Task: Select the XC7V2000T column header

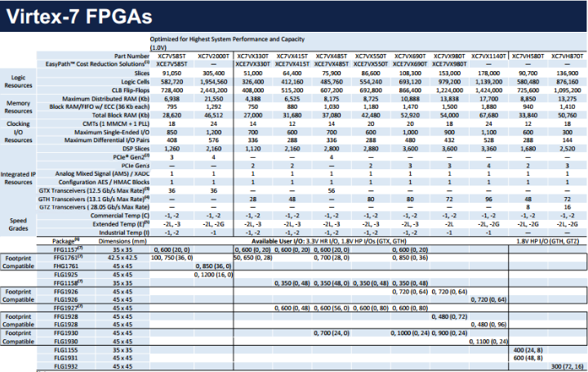Action: 213,56
